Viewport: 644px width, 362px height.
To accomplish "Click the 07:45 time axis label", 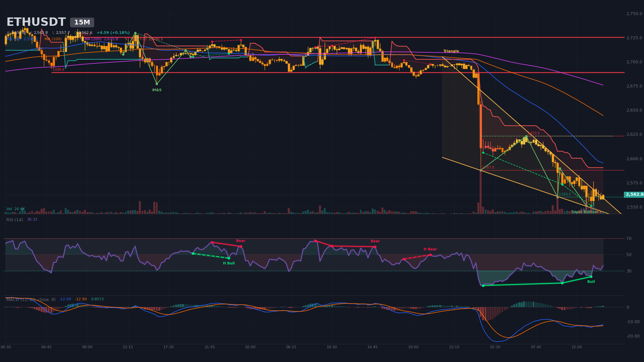I will pos(536,347).
